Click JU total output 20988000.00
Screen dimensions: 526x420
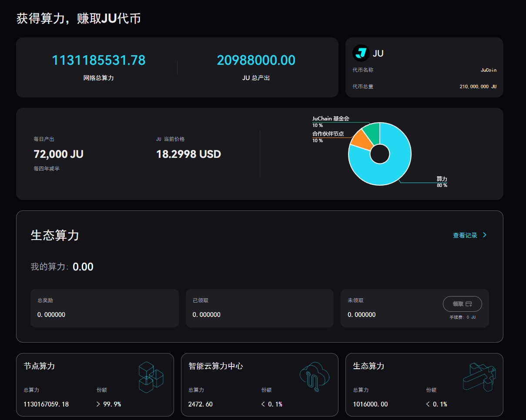[x=256, y=60]
